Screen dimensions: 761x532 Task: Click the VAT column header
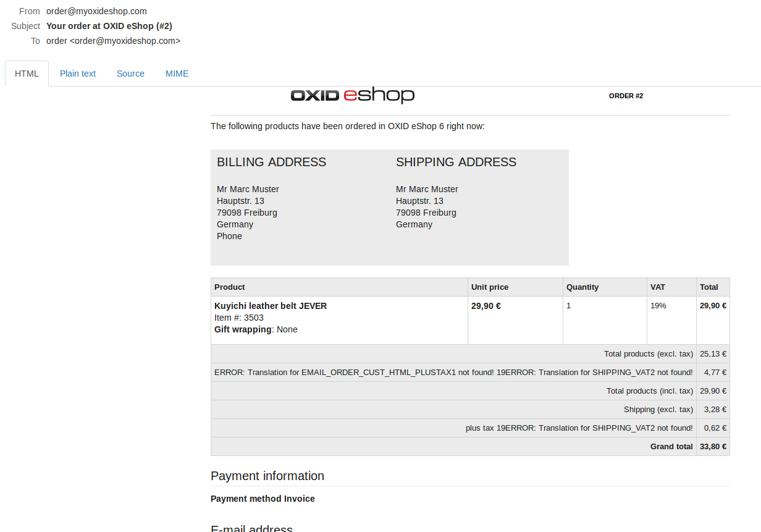point(658,287)
